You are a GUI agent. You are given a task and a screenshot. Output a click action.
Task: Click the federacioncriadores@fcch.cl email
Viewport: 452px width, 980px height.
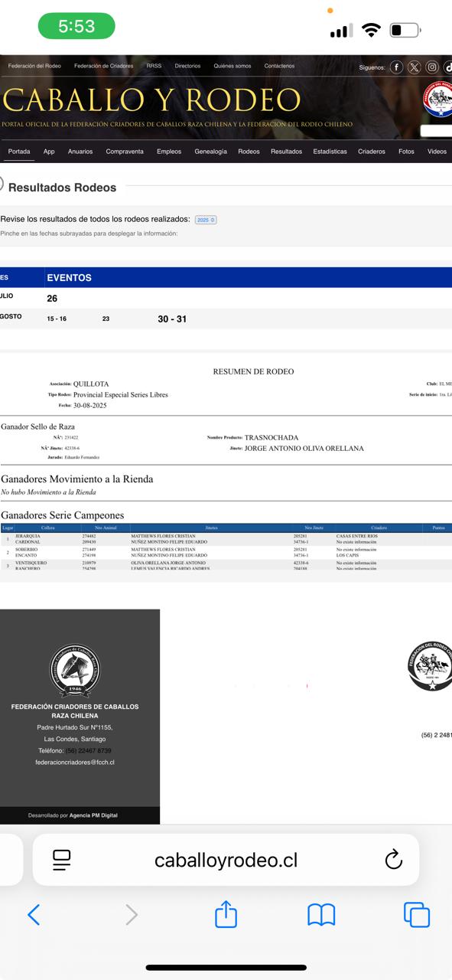(74, 762)
